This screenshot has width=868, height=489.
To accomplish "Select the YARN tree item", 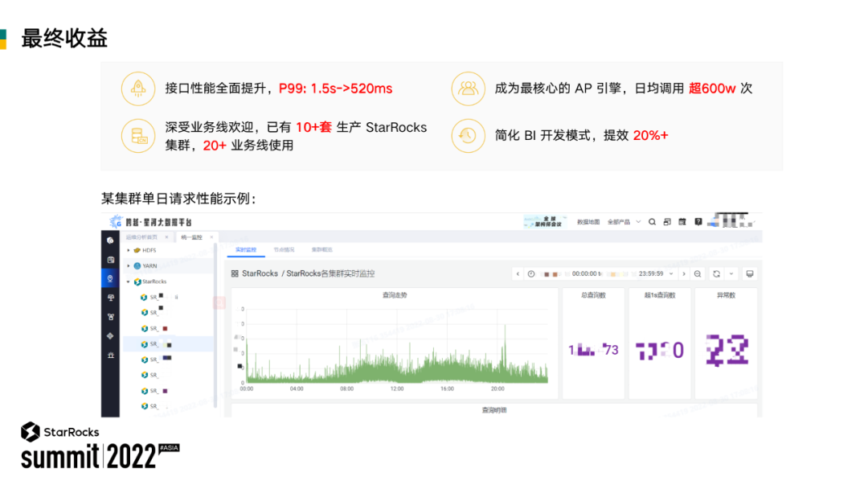I will [x=166, y=266].
